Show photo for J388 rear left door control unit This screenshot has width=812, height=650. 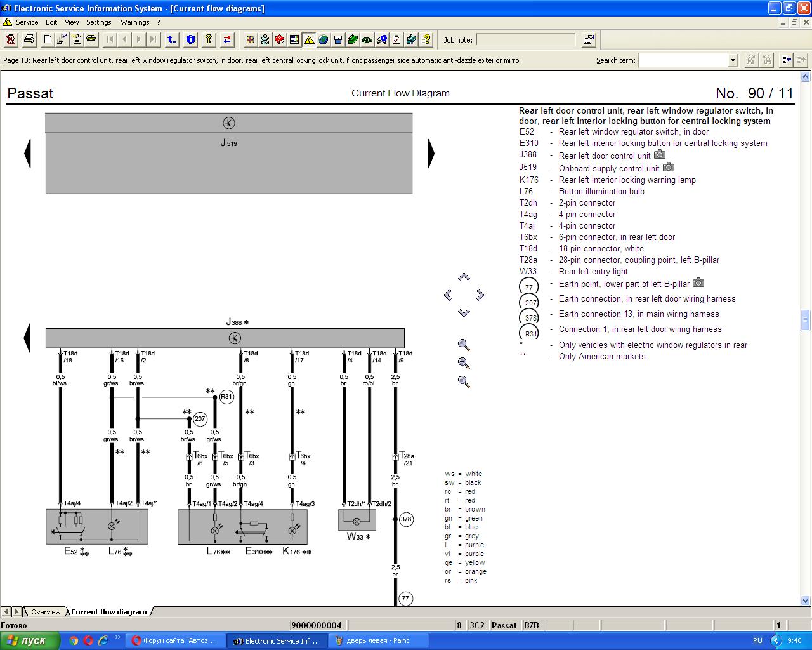point(660,154)
